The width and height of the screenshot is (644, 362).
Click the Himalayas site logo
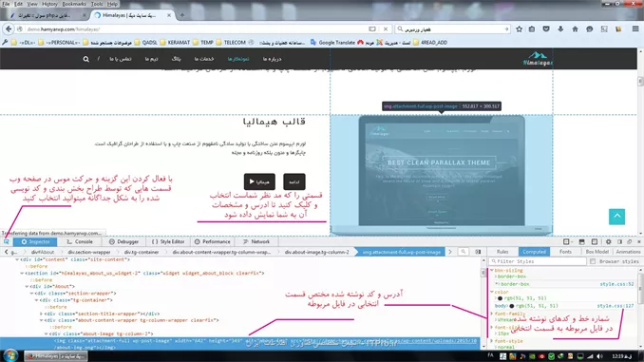(538, 59)
